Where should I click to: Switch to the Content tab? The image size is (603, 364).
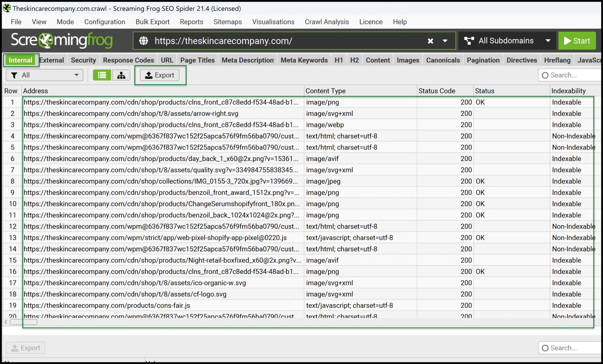tap(378, 60)
